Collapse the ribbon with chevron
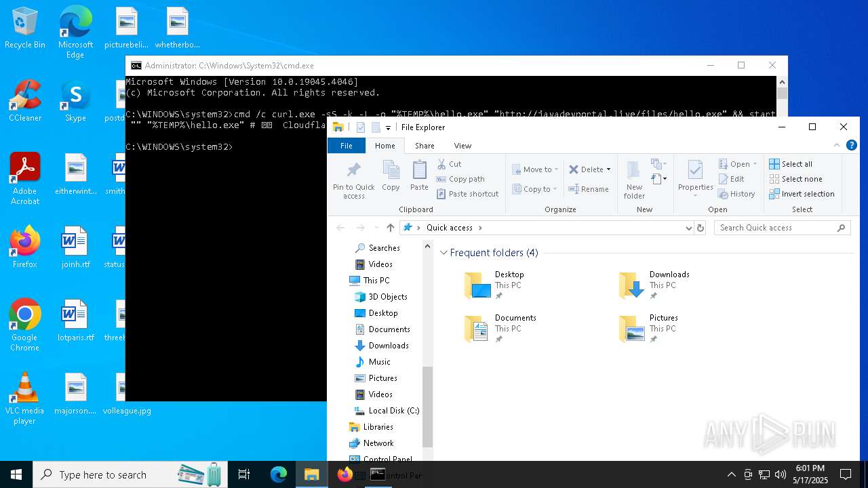 point(835,145)
